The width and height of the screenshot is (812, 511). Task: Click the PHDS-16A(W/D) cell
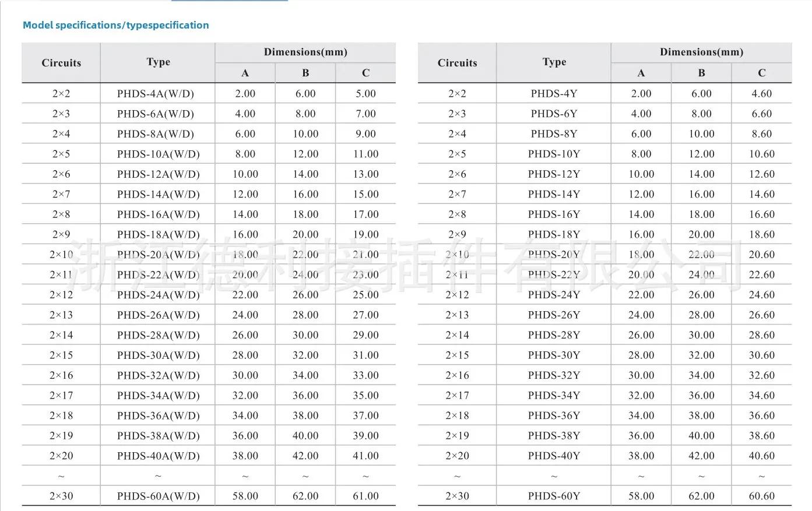point(158,214)
